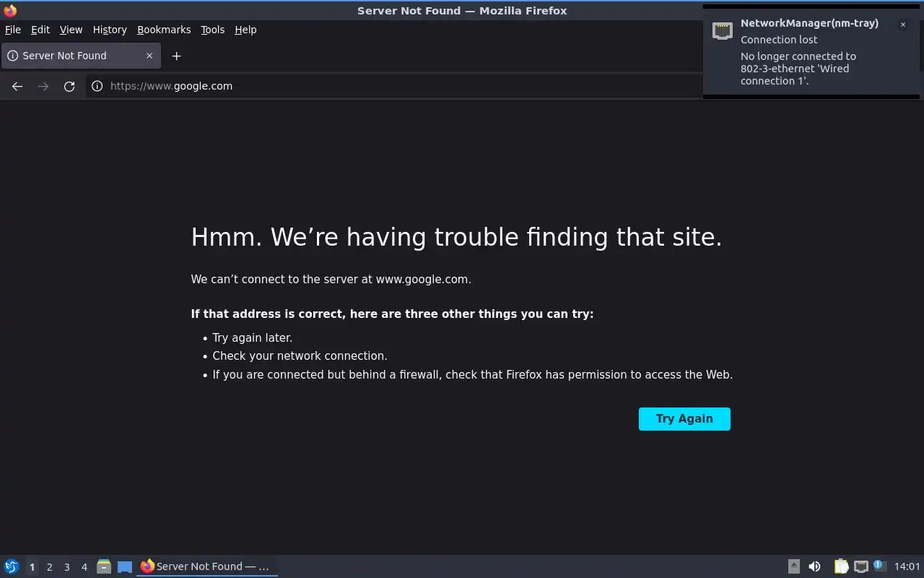Viewport: 924px width, 578px height.
Task: Close the Server Not Found tab
Action: coord(149,56)
